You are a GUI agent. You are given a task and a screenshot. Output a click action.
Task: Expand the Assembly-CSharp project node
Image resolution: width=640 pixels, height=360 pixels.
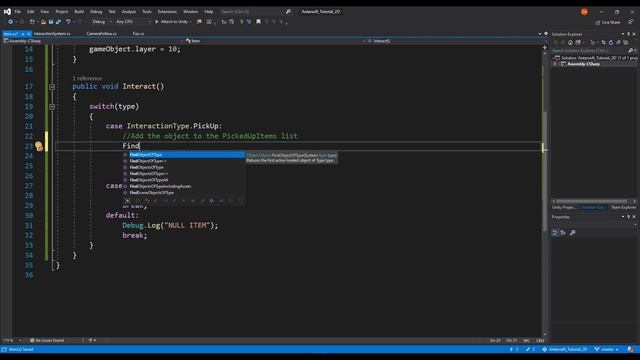point(555,64)
